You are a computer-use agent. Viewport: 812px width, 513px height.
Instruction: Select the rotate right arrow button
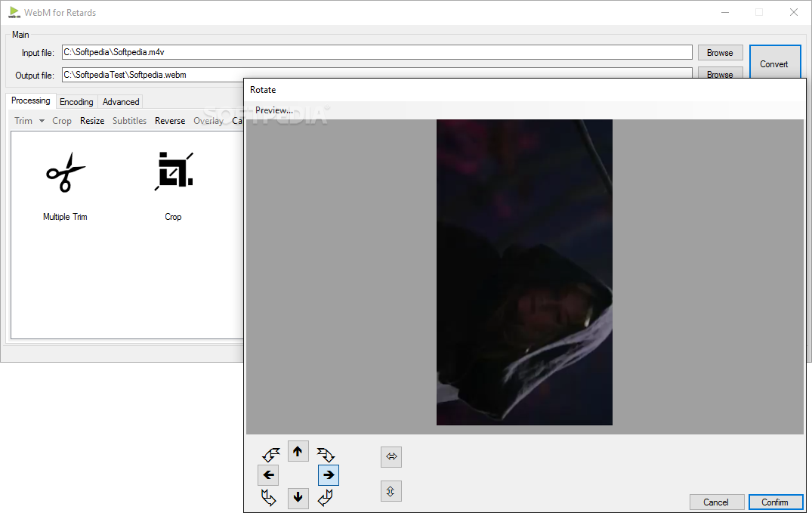(329, 474)
